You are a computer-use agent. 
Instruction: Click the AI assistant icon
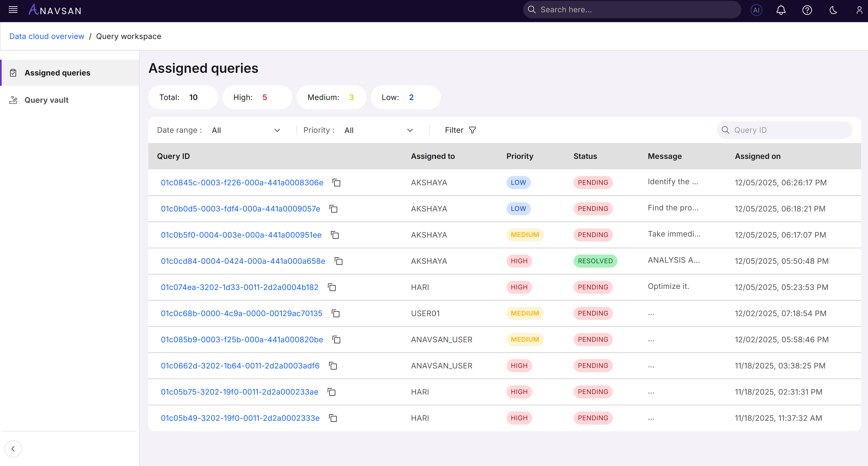tap(756, 10)
